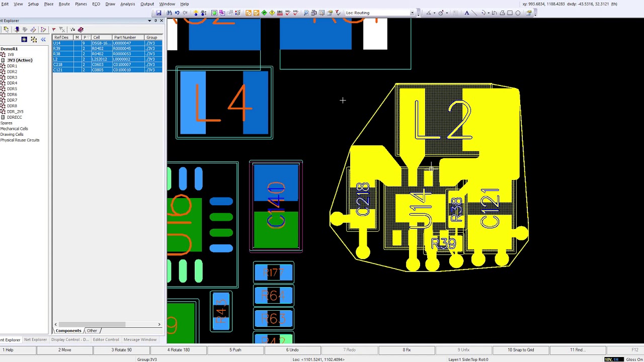Click the 10 Snap to Grid button

521,350
